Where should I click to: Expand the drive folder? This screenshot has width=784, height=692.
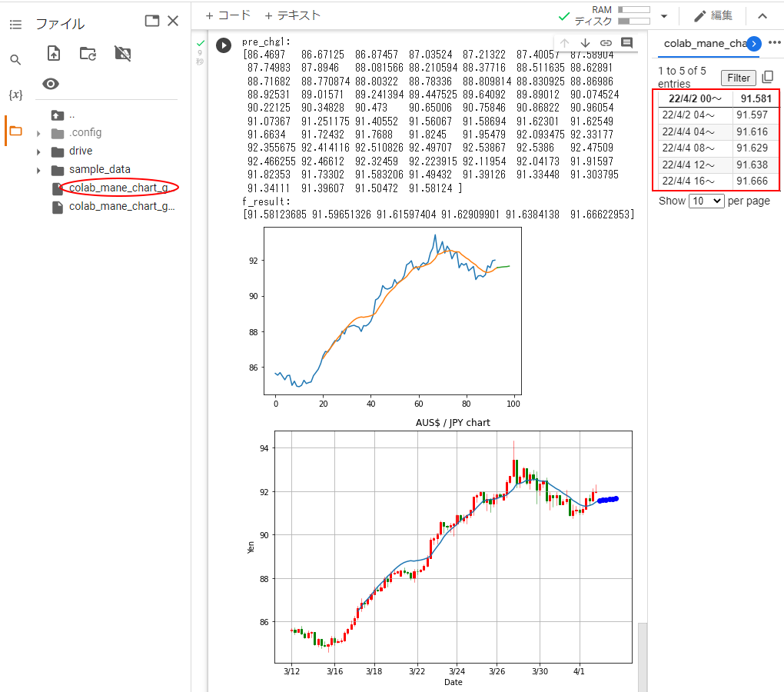pos(38,152)
